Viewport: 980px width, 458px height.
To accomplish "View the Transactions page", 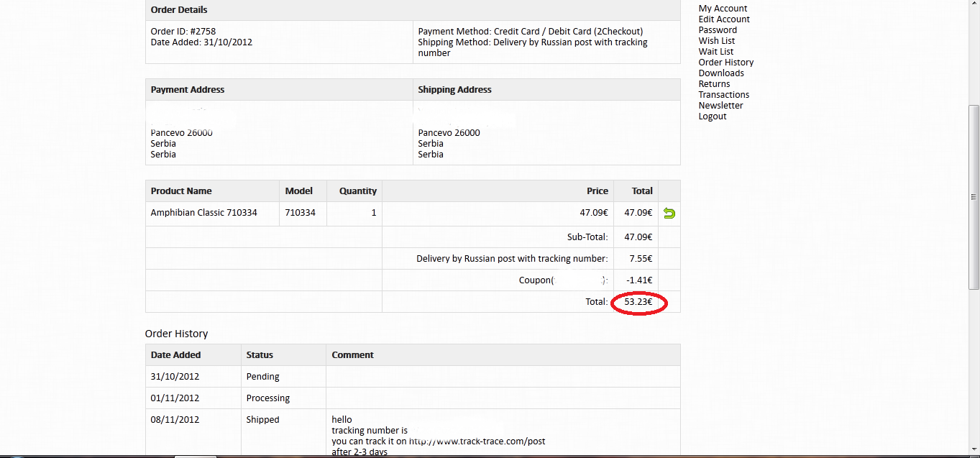I will (x=723, y=95).
